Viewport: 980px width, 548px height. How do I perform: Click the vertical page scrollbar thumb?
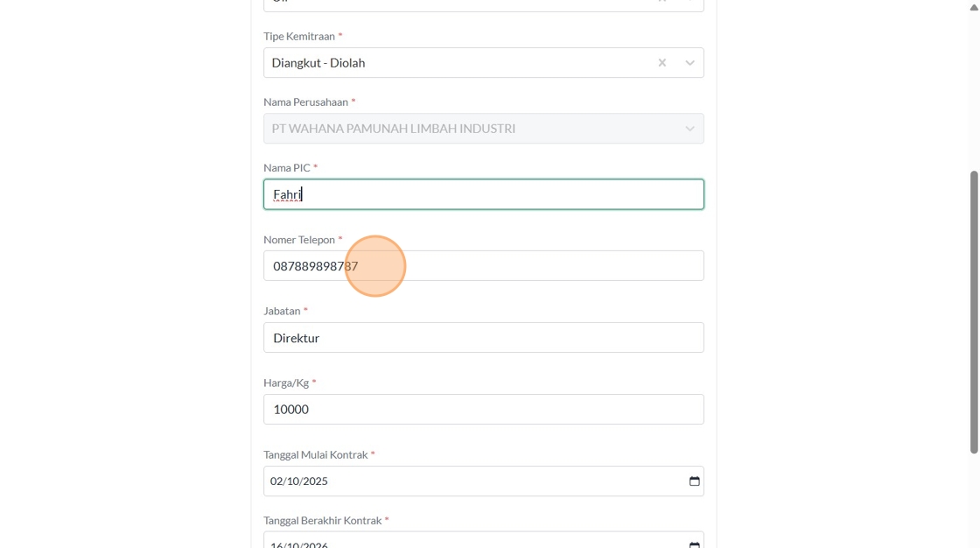click(x=973, y=311)
